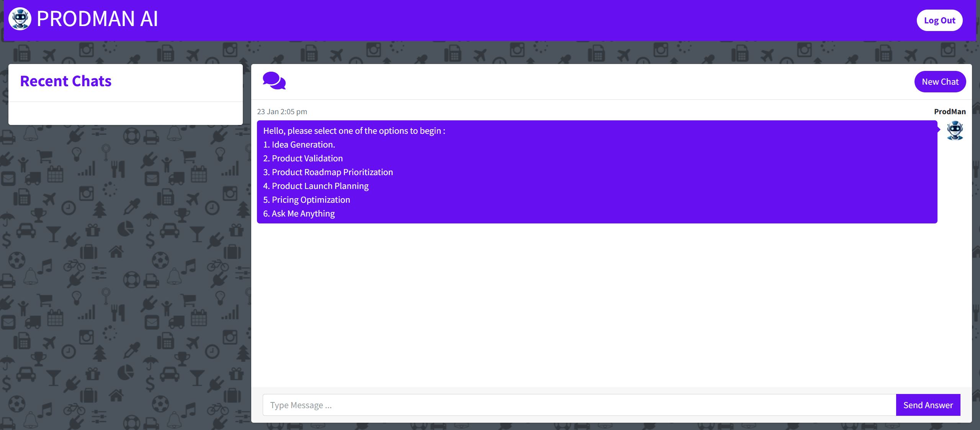Viewport: 980px width, 430px height.
Task: Click the empty area under Recent Chats
Action: click(x=125, y=113)
